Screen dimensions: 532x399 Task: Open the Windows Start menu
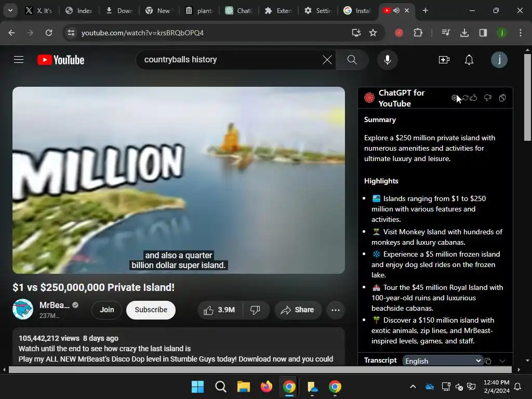[198, 387]
